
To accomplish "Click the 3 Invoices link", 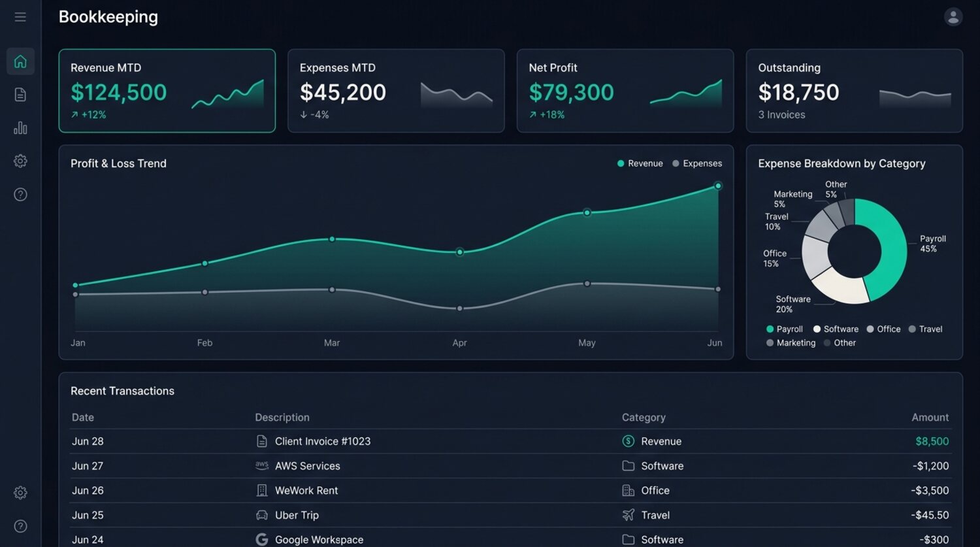I will [x=781, y=115].
